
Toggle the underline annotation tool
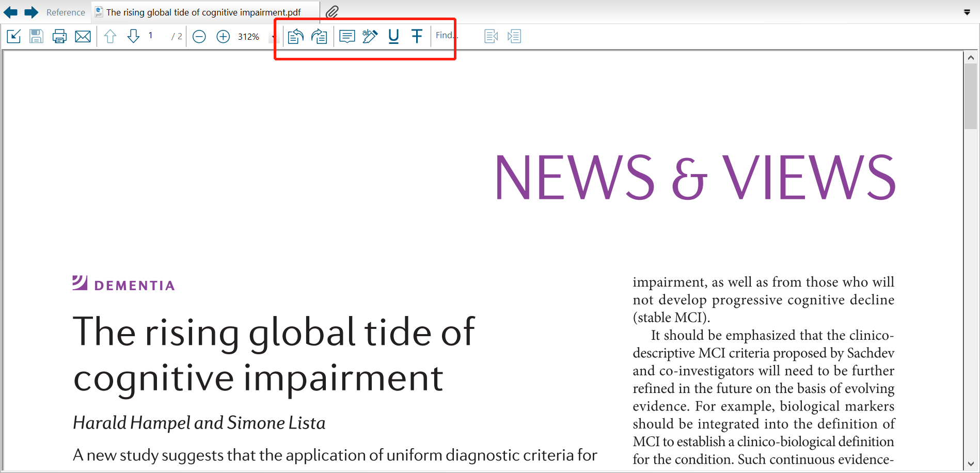[393, 36]
